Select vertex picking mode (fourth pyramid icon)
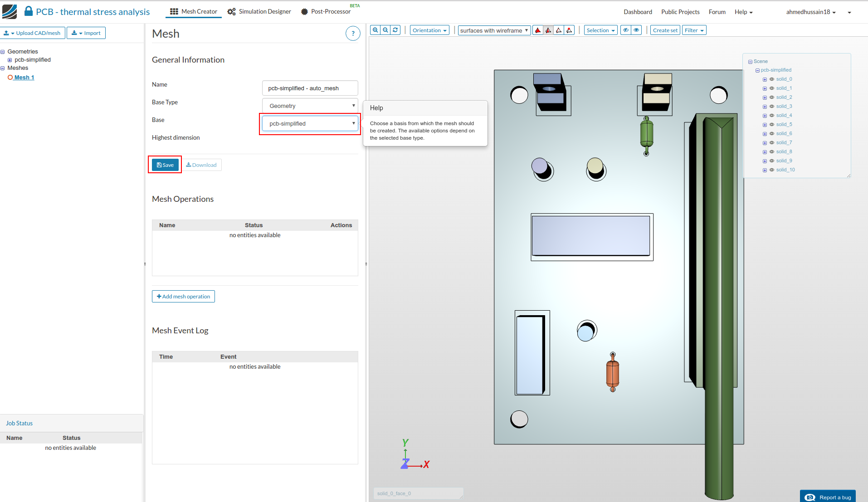This screenshot has width=868, height=502. pyautogui.click(x=569, y=30)
